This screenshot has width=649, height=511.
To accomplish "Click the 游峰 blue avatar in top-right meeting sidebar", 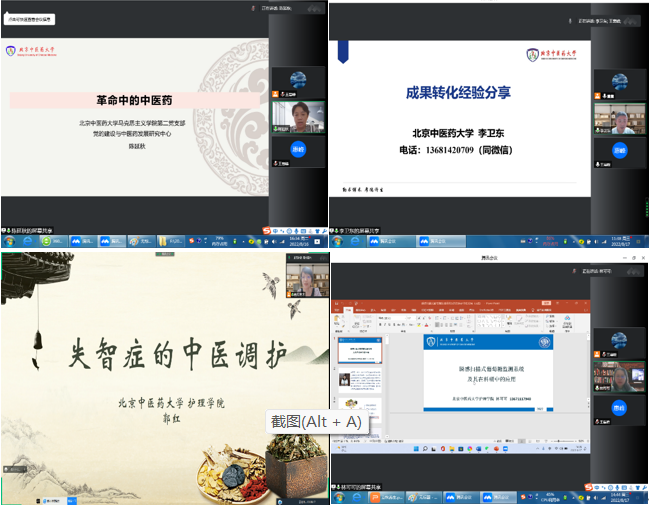I will pos(620,151).
